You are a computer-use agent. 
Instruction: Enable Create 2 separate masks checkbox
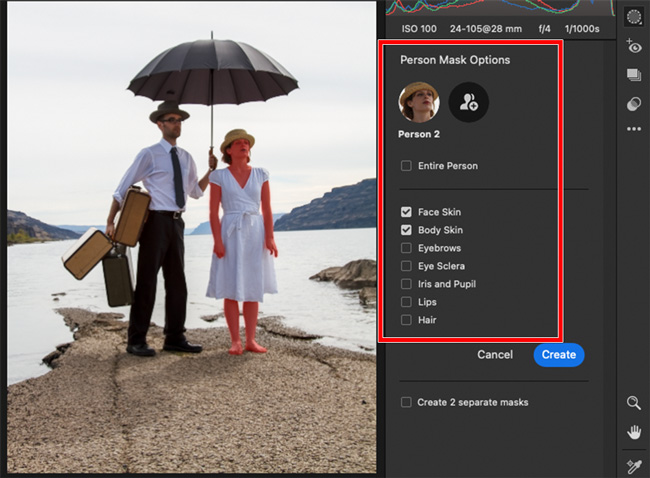406,402
